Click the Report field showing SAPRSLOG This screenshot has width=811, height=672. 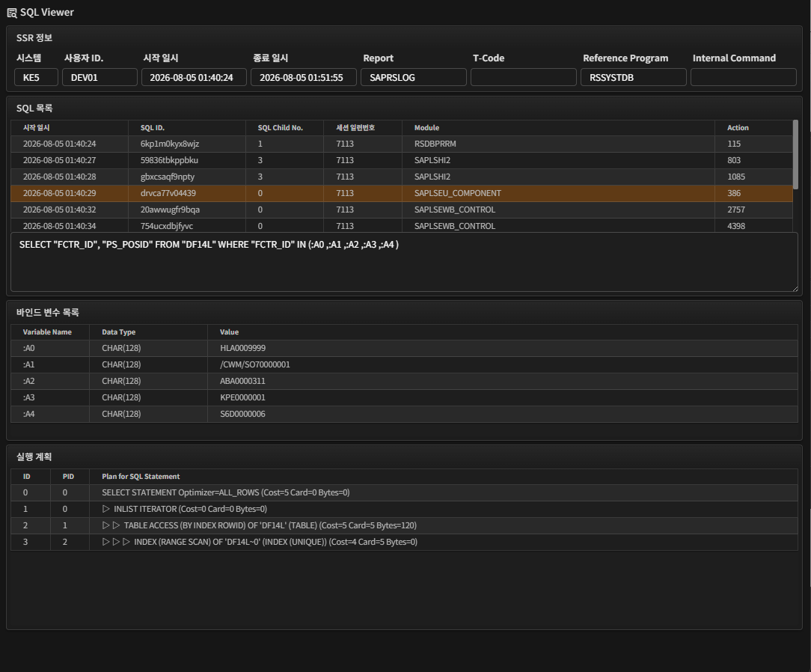[414, 77]
